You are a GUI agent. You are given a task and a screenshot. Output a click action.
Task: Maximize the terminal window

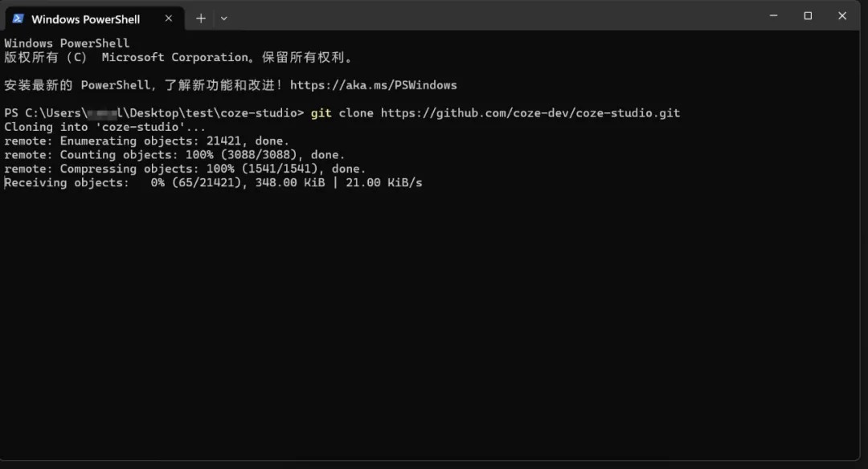click(x=808, y=16)
